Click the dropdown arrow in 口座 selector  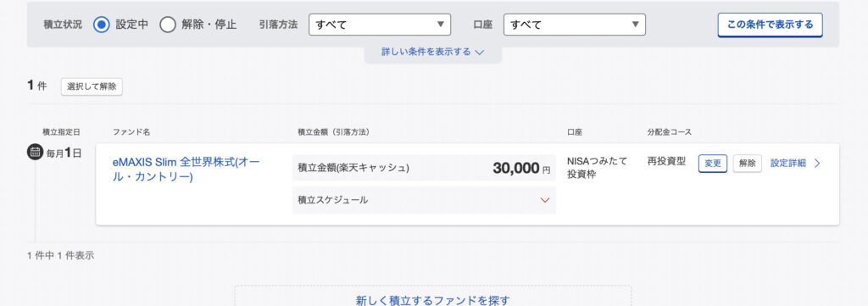click(636, 25)
